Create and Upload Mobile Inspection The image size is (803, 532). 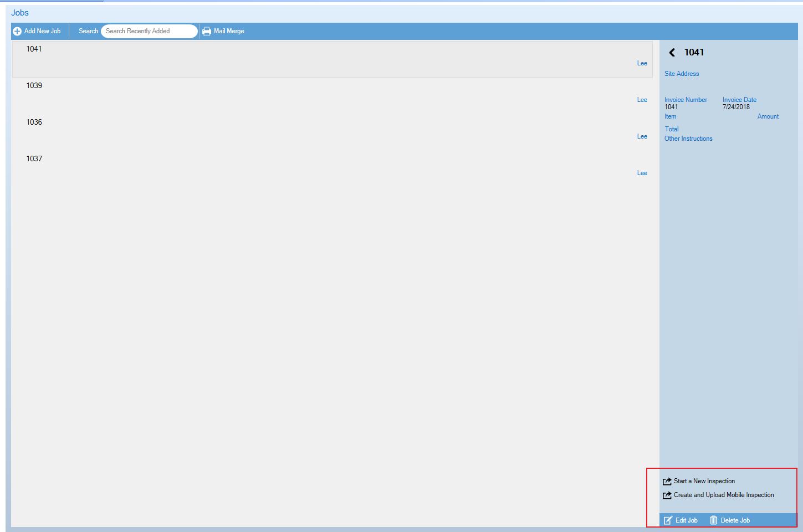pyautogui.click(x=724, y=495)
